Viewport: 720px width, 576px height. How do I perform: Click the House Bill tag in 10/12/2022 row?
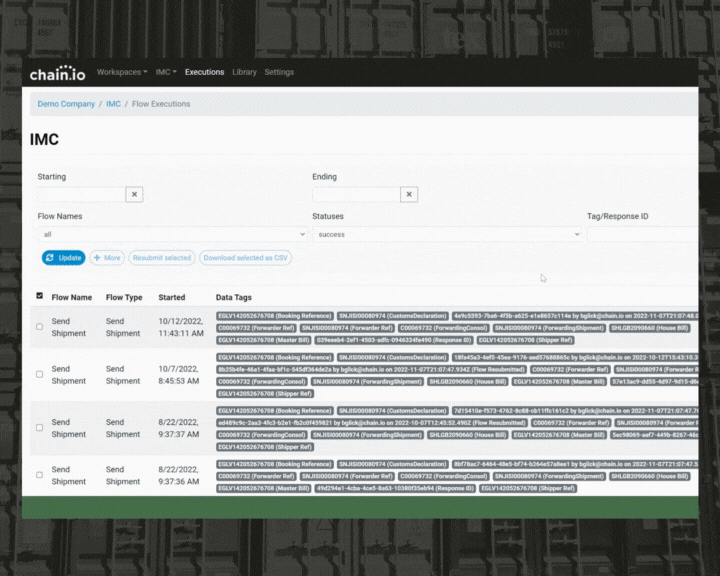pos(650,328)
